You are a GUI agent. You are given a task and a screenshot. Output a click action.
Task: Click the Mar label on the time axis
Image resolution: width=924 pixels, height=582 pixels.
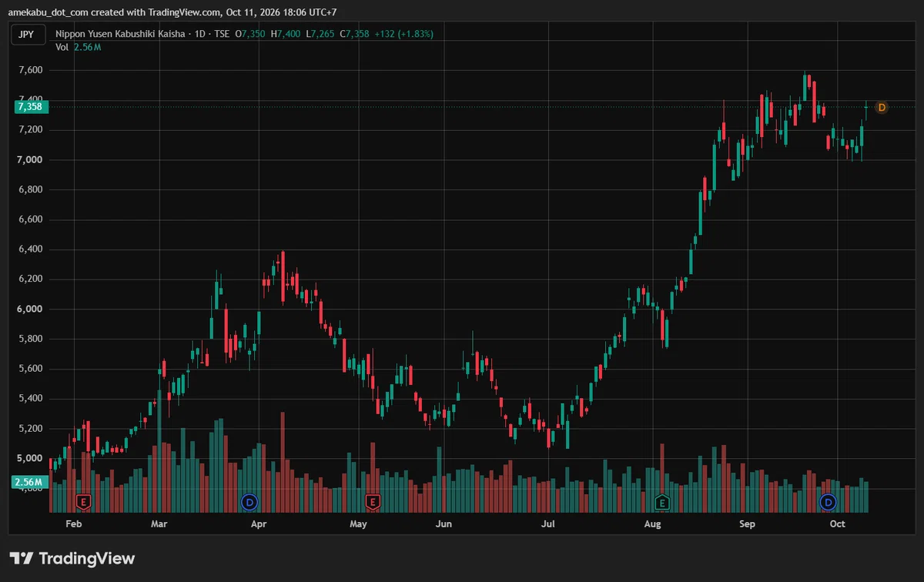pyautogui.click(x=159, y=525)
